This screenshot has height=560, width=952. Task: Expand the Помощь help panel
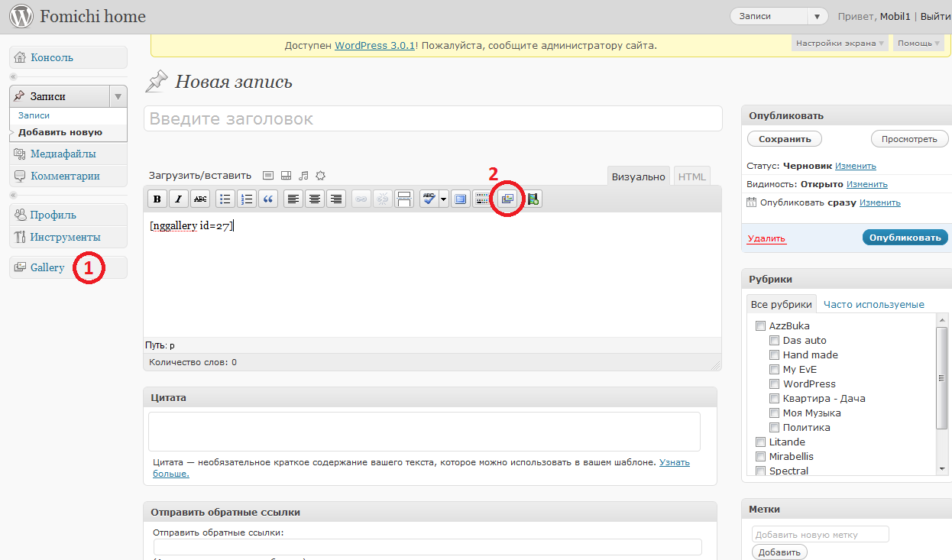pos(918,44)
